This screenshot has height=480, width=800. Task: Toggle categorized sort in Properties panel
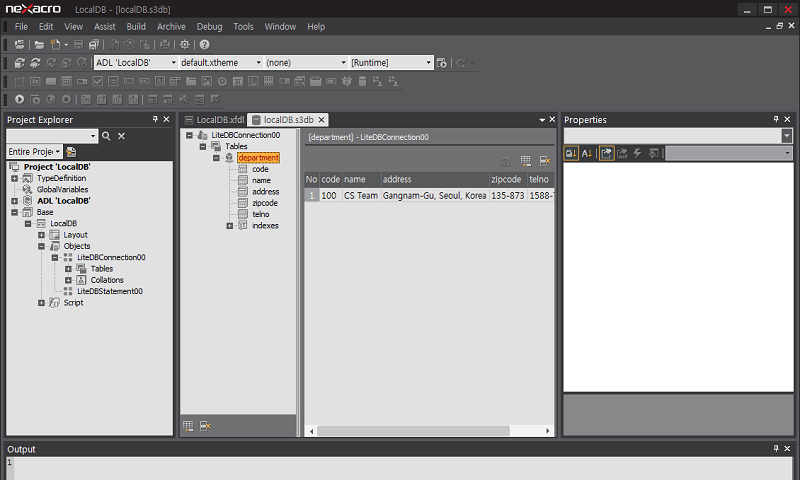tap(571, 153)
